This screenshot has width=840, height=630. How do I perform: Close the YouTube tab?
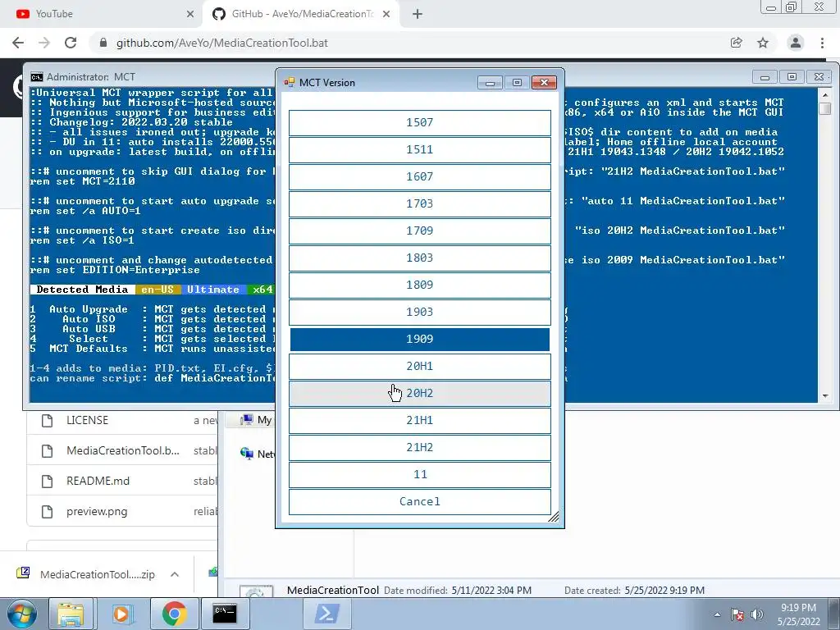click(x=190, y=14)
